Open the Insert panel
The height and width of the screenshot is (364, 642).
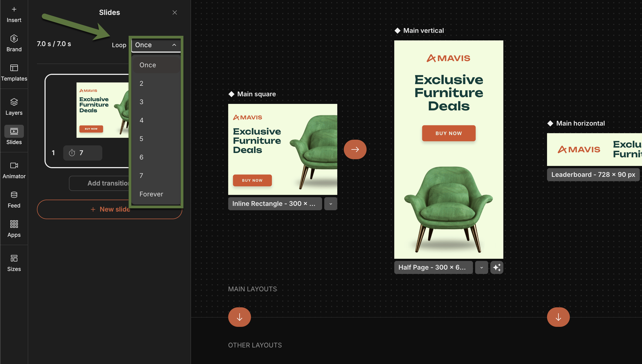tap(14, 14)
